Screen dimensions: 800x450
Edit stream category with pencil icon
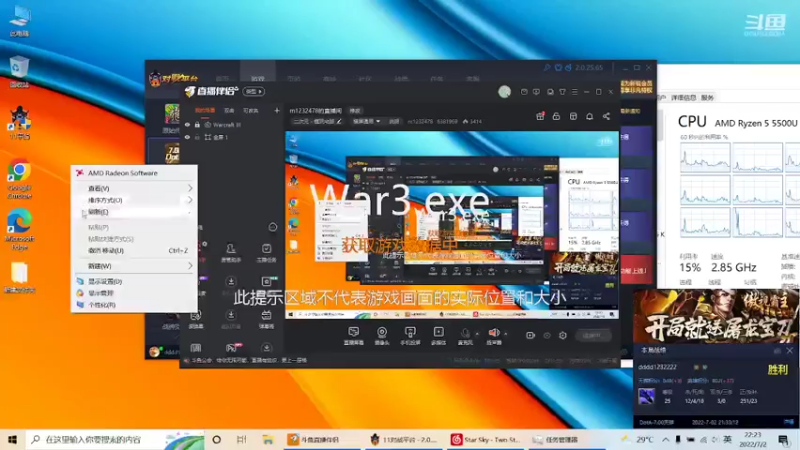[x=339, y=121]
